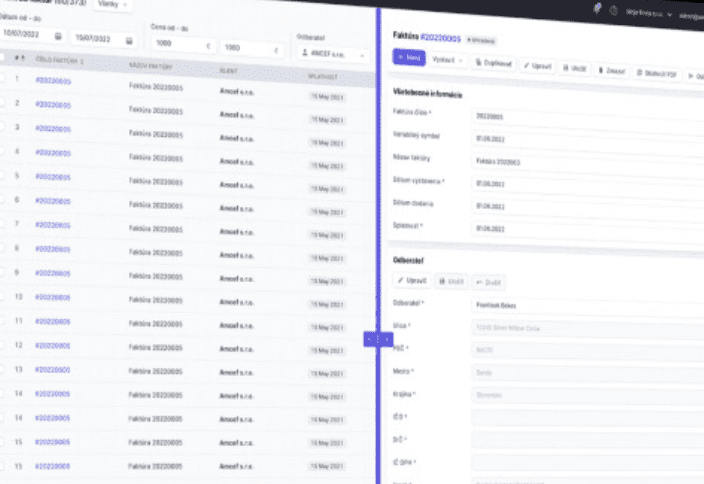
Task: Click the NÁZOV FAKTÚRY column header
Action: coord(151,66)
